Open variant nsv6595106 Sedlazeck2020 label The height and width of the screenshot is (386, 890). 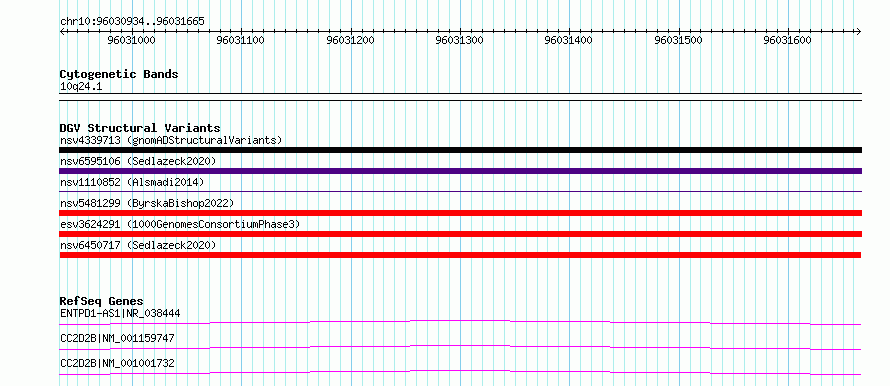[138, 161]
